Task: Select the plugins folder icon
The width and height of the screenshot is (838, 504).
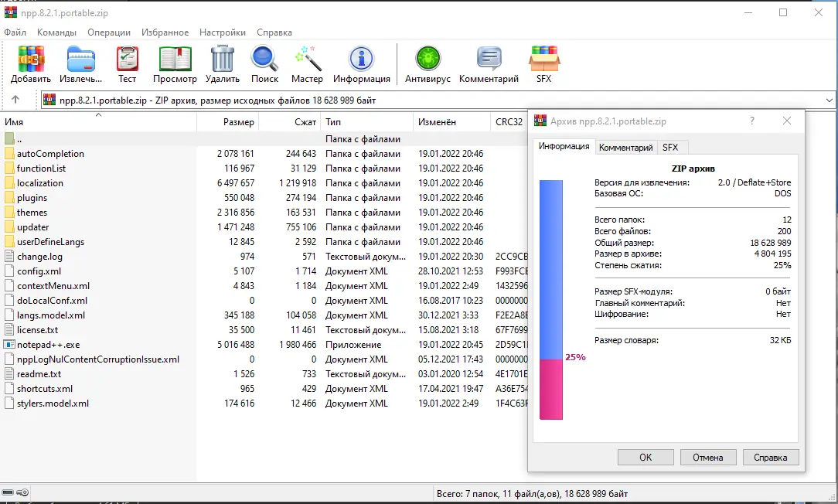Action: point(9,198)
